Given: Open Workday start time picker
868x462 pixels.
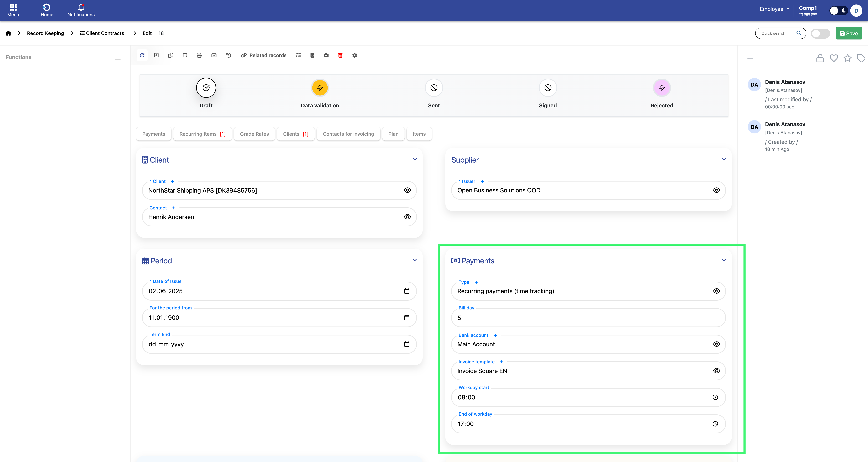Looking at the screenshot, I should [715, 397].
